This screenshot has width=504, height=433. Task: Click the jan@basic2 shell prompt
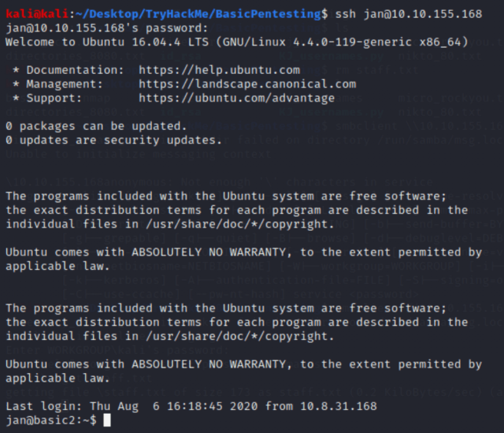click(x=48, y=420)
